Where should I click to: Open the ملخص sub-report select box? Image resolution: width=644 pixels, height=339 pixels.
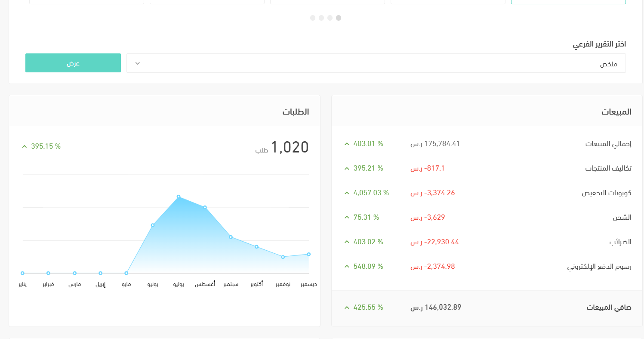tap(376, 63)
